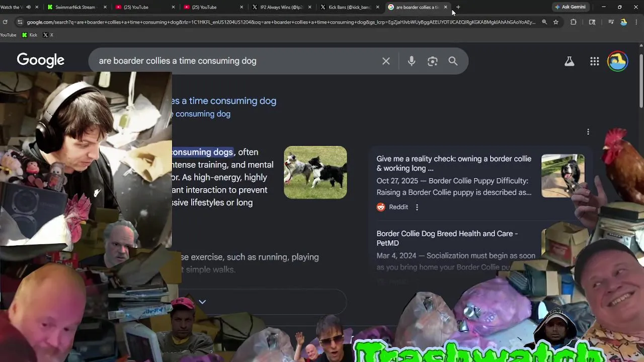Screen dimensions: 644x362
Task: Open the media controls playlist icon
Action: (611, 22)
